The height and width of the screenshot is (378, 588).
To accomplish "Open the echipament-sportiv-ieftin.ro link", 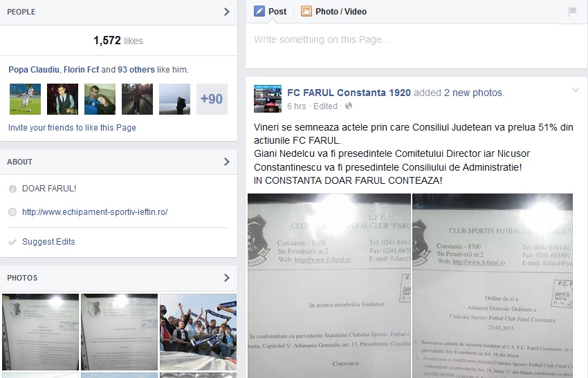I will 95,212.
